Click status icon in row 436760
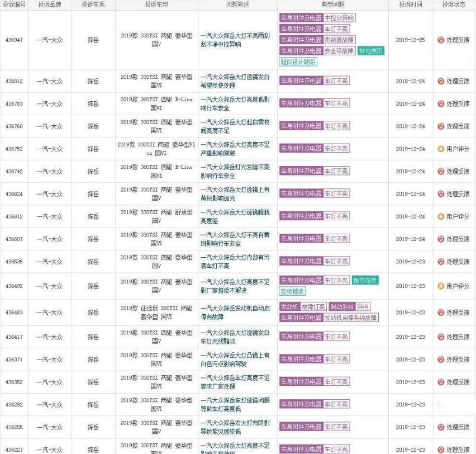The width and height of the screenshot is (476, 454). point(441,126)
